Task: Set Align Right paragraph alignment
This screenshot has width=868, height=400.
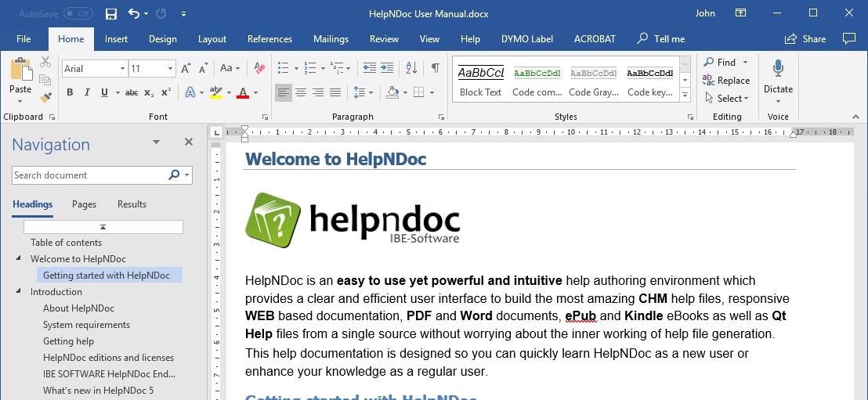Action: click(x=318, y=92)
